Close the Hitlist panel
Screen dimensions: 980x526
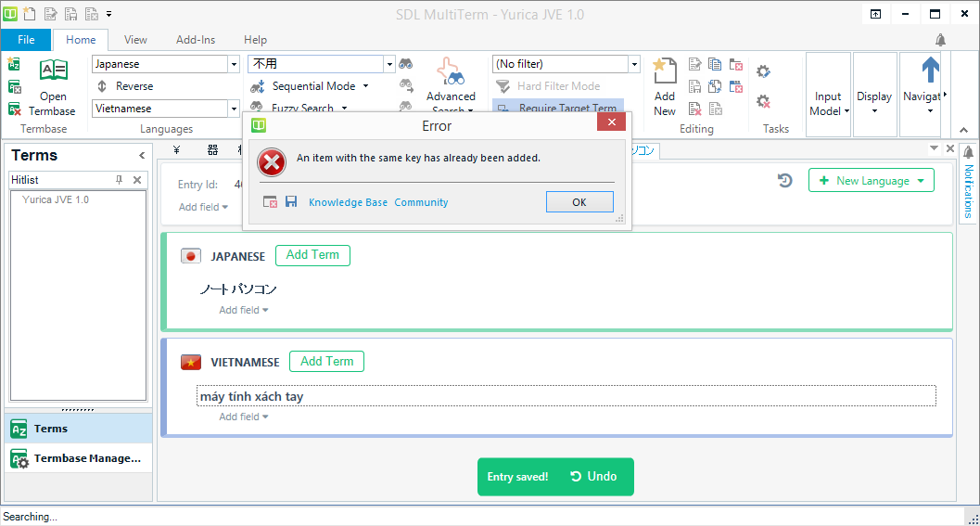[137, 180]
